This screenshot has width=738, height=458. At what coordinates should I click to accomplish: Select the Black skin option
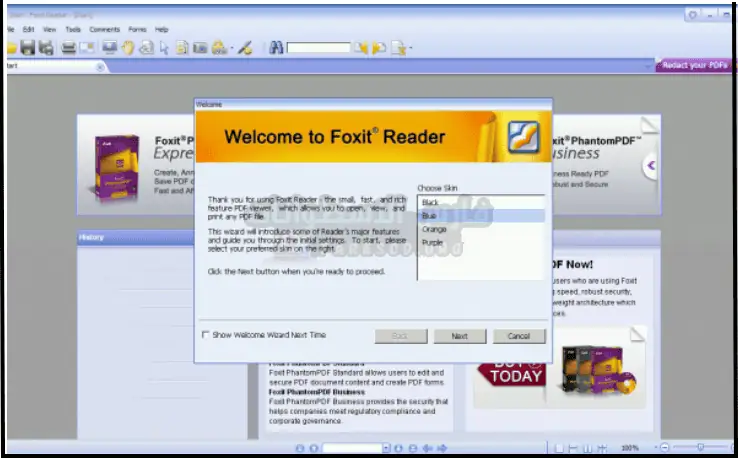pos(431,202)
